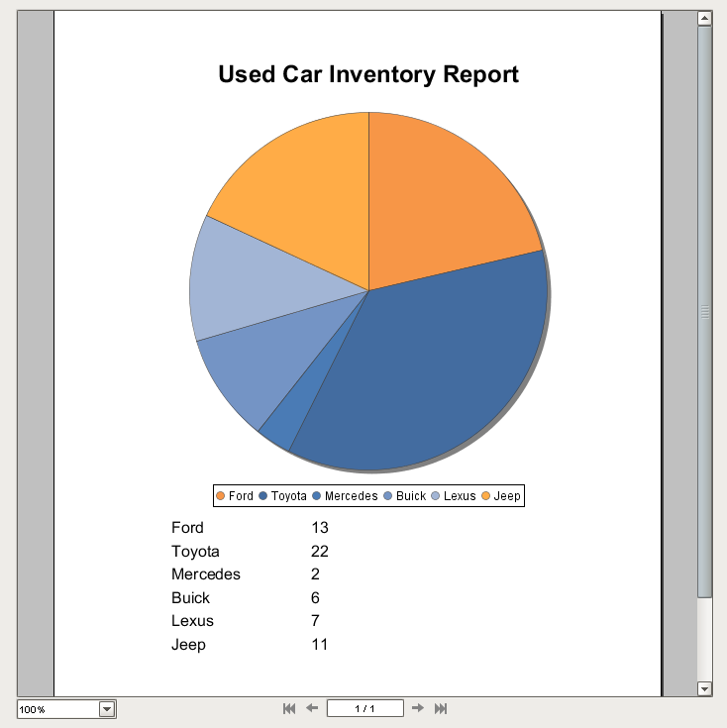Image resolution: width=727 pixels, height=728 pixels.
Task: Select the Mercedes legend entry
Action: pos(345,496)
